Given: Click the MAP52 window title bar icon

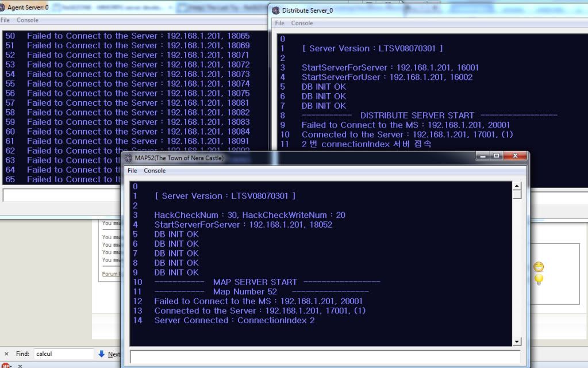Looking at the screenshot, I should click(128, 158).
